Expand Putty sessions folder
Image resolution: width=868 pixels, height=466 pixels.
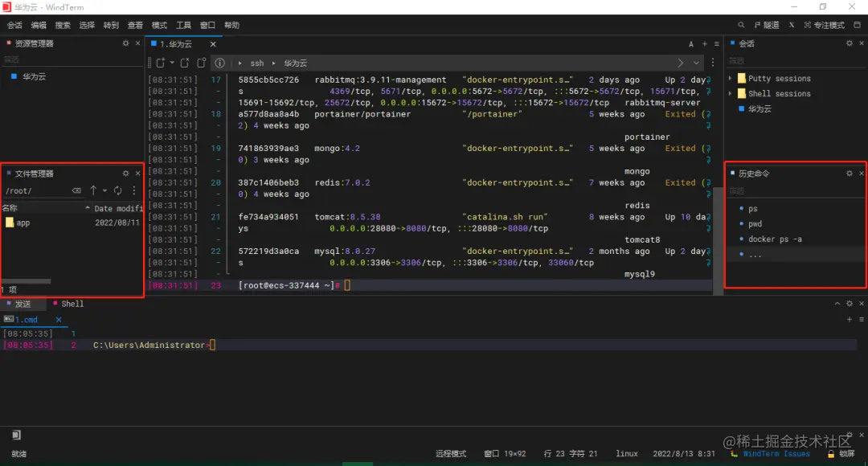click(730, 78)
